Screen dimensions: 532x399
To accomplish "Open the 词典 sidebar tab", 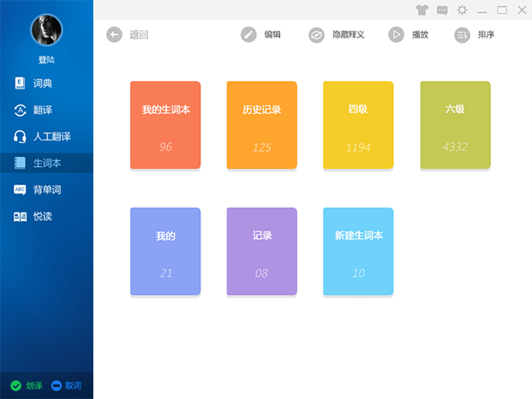I will point(43,83).
